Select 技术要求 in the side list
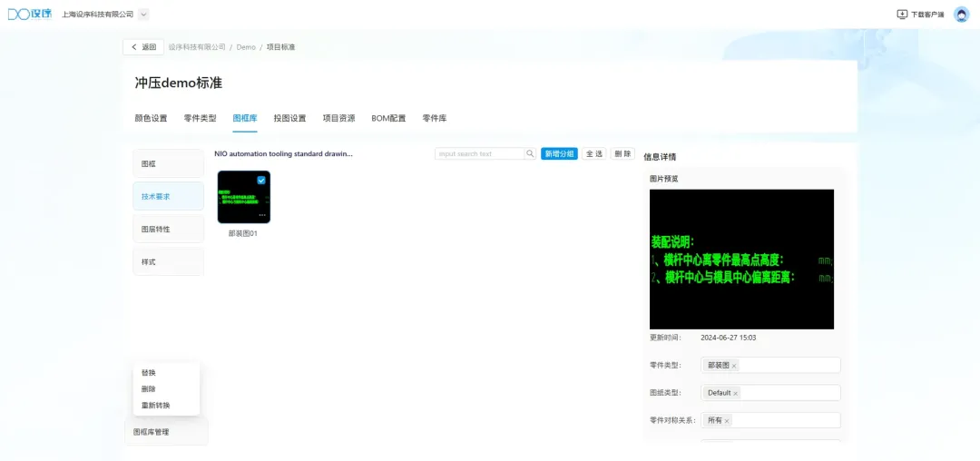The height and width of the screenshot is (461, 980). pyautogui.click(x=168, y=196)
